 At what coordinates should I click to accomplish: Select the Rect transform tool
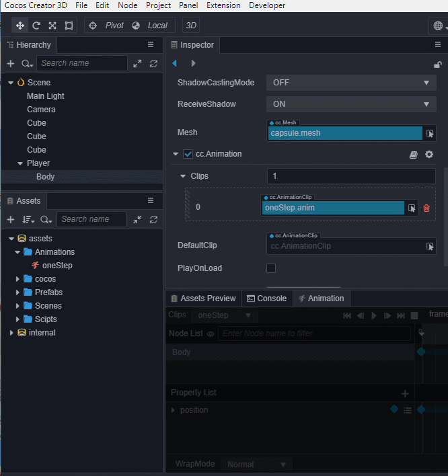(x=69, y=26)
